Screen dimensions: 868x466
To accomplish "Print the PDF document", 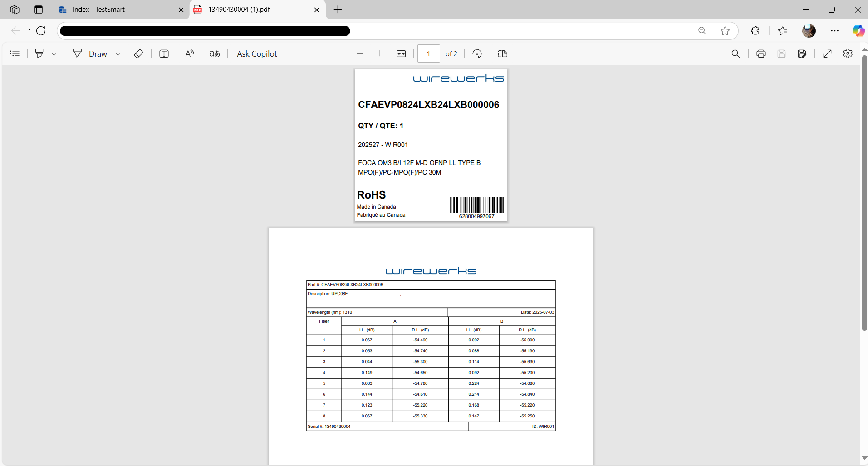I will coord(761,53).
